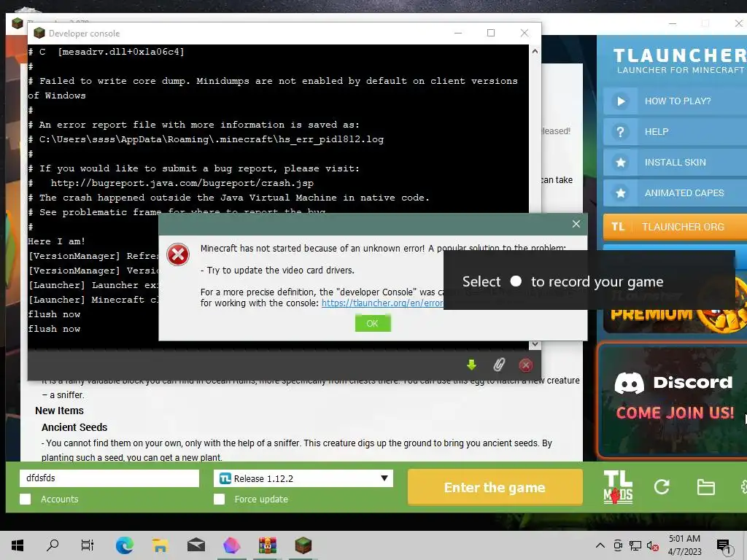Open File Explorer from taskbar

pyautogui.click(x=160, y=545)
